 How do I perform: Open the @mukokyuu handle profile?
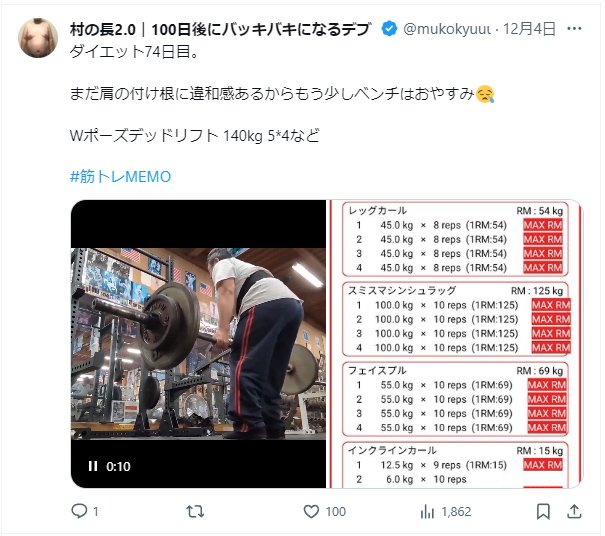447,29
